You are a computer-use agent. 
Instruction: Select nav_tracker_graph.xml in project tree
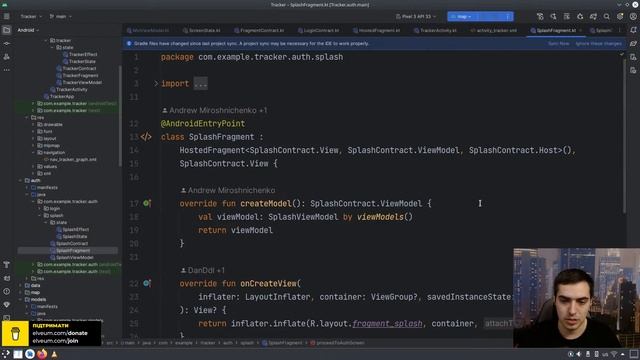click(73, 160)
